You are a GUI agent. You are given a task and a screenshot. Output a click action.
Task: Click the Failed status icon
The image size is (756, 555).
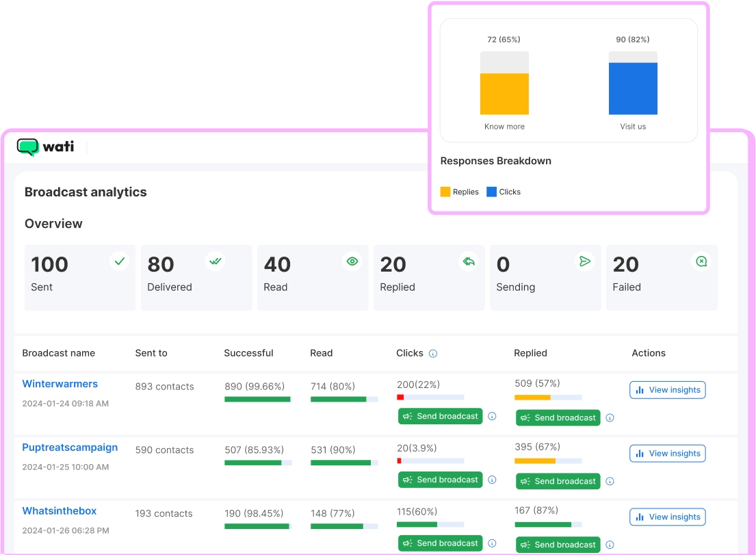701,261
